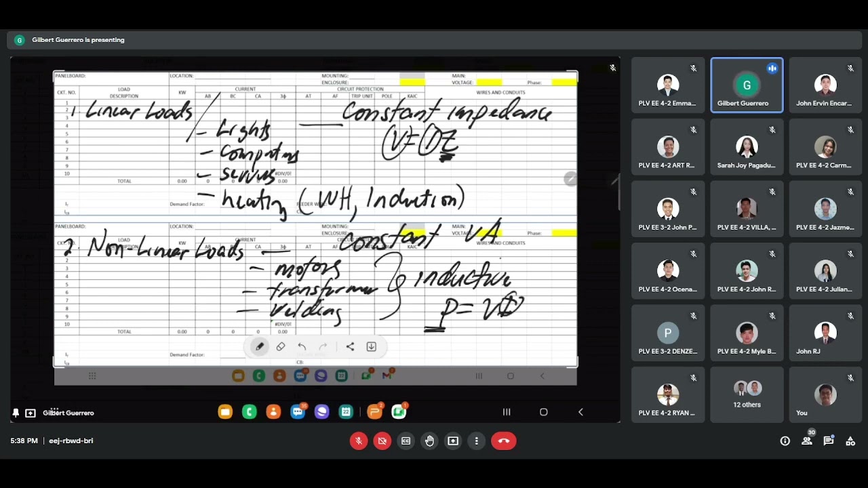868x488 pixels.
Task: Click the pin icon beside Gilbert Guerrero
Action: click(x=16, y=413)
